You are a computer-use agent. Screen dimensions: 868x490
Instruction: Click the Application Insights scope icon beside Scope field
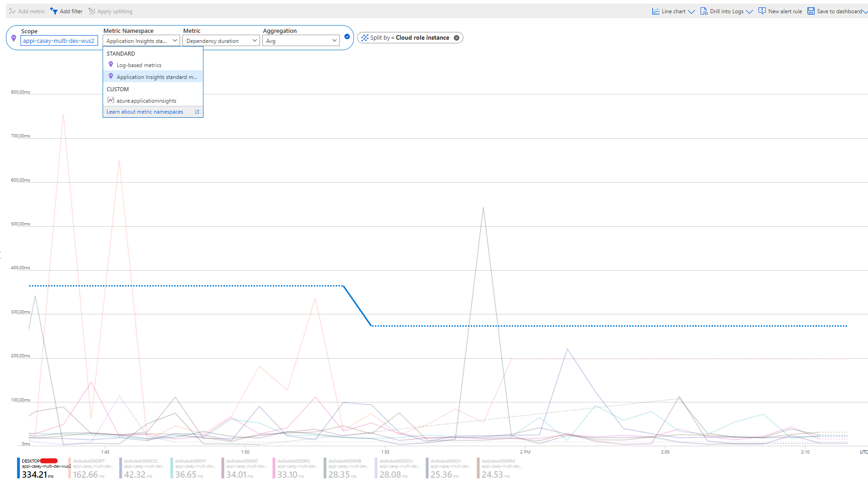coord(14,38)
